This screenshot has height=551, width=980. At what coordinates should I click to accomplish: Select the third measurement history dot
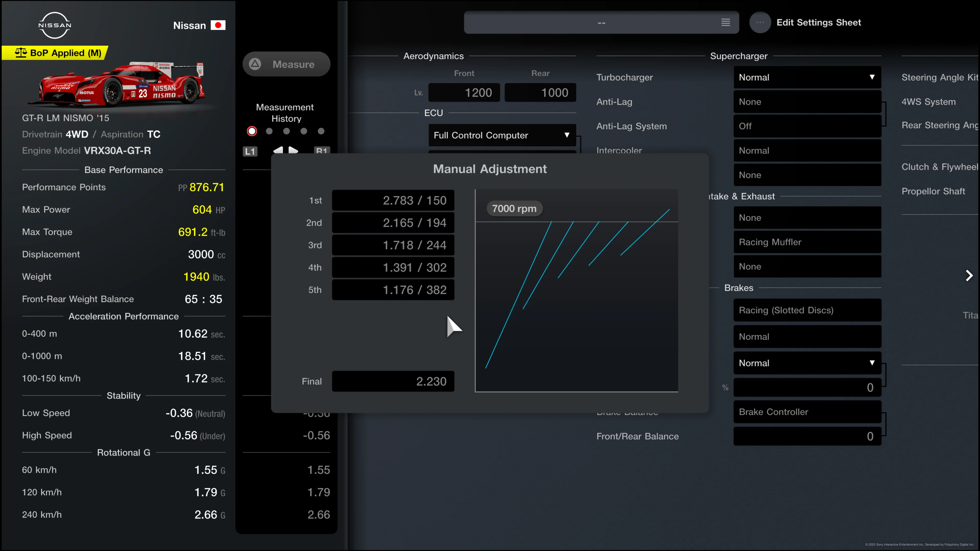pos(286,131)
